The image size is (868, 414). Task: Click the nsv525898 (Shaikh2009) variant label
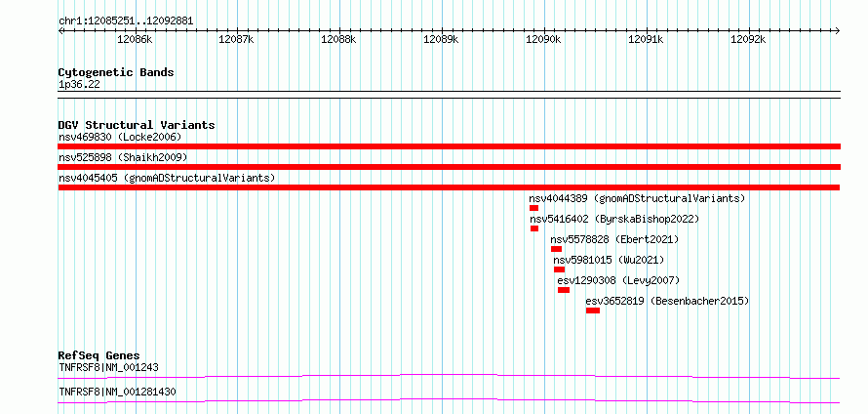pyautogui.click(x=123, y=158)
